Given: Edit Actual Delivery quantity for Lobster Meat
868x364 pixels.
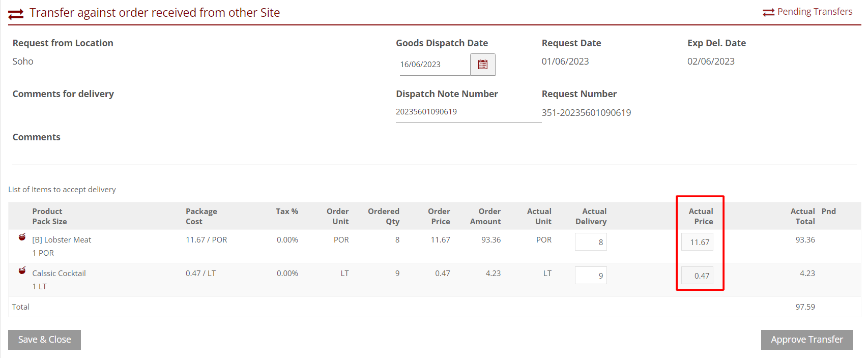Looking at the screenshot, I should coord(591,242).
